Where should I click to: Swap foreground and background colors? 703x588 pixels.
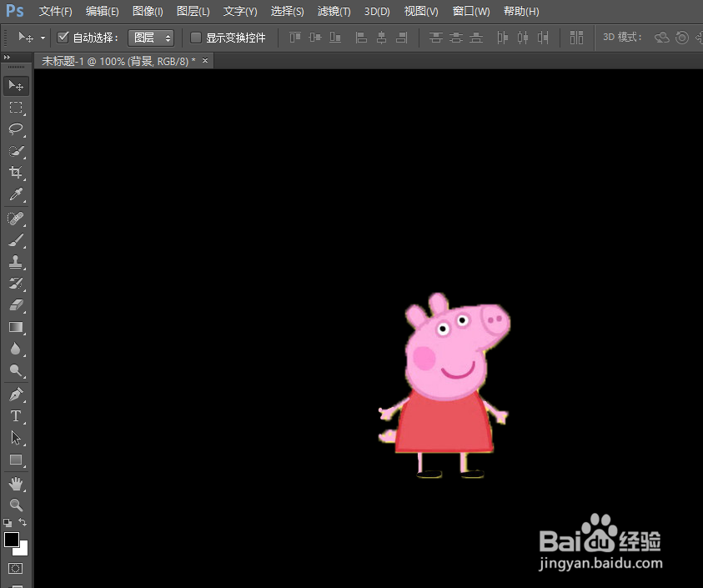point(23,522)
